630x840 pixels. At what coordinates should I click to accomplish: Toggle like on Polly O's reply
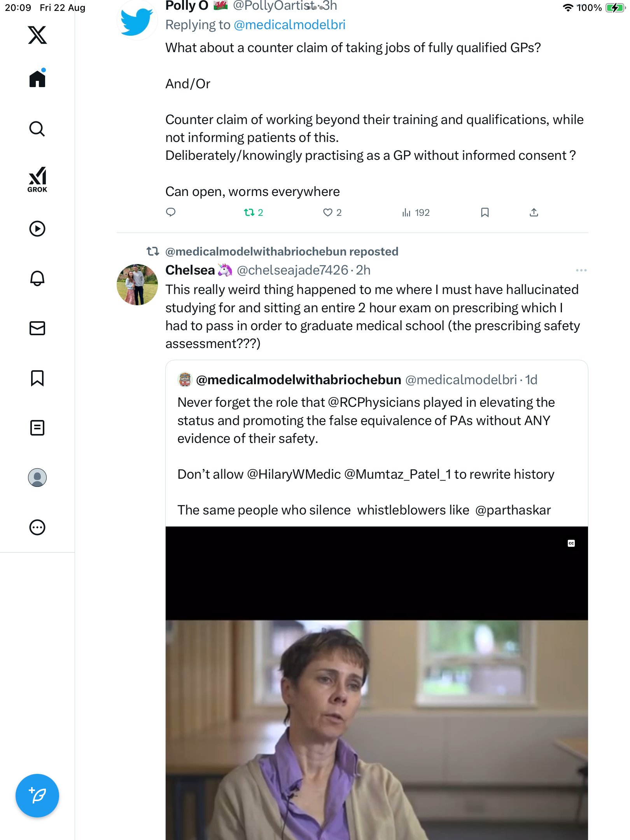(328, 212)
